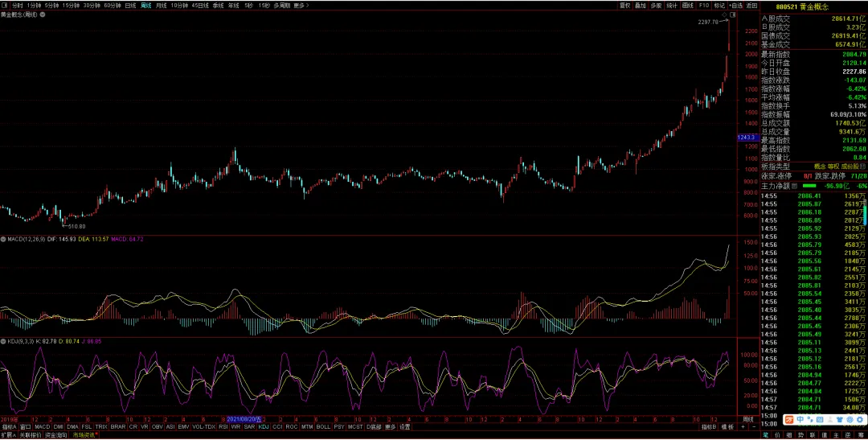Switch to the 分时 period
Image resolution: width=868 pixels, height=440 pixels.
18,5
